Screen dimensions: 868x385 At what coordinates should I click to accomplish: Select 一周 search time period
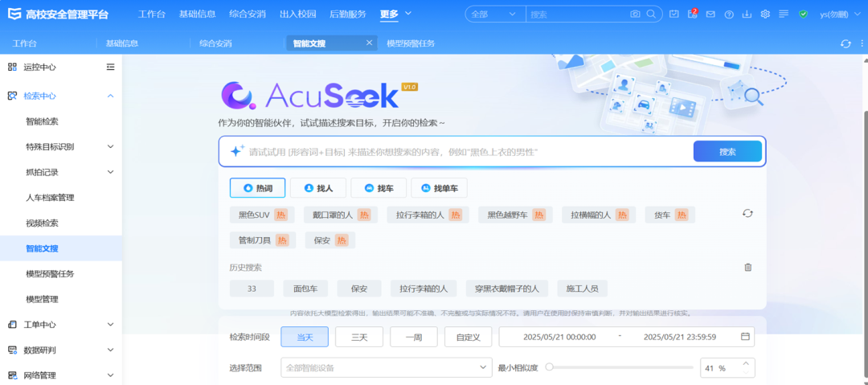click(414, 337)
